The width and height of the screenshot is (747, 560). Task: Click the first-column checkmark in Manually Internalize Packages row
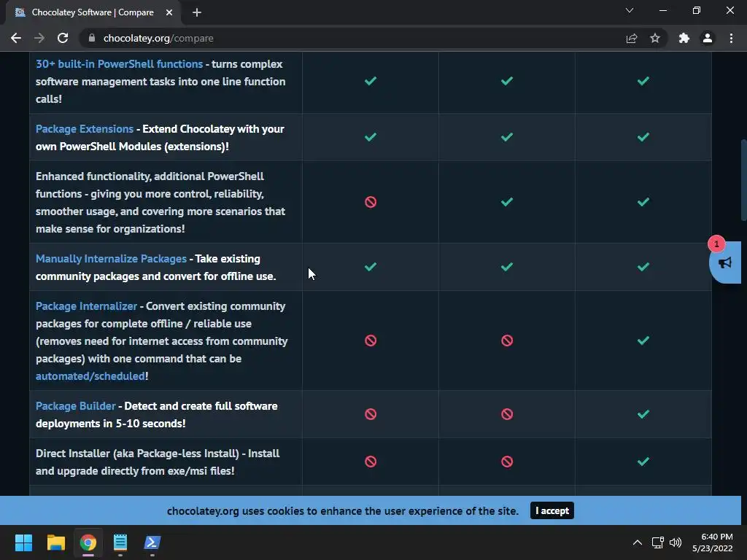[370, 267]
